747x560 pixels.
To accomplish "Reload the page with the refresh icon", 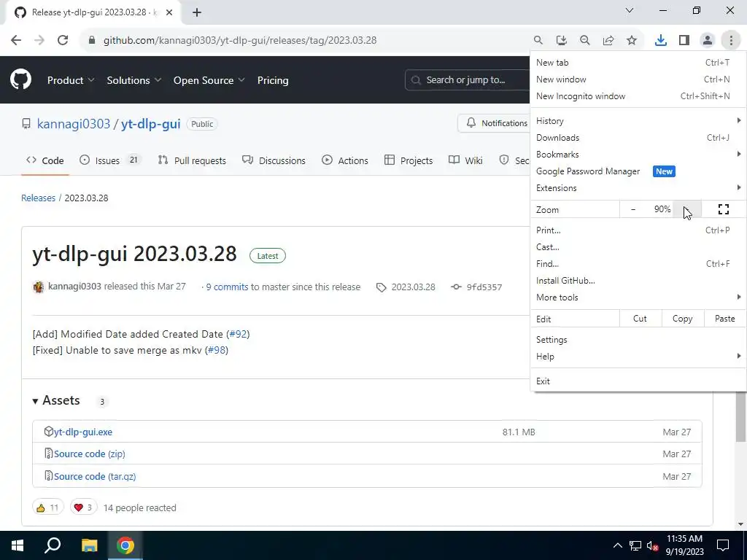I will [63, 40].
